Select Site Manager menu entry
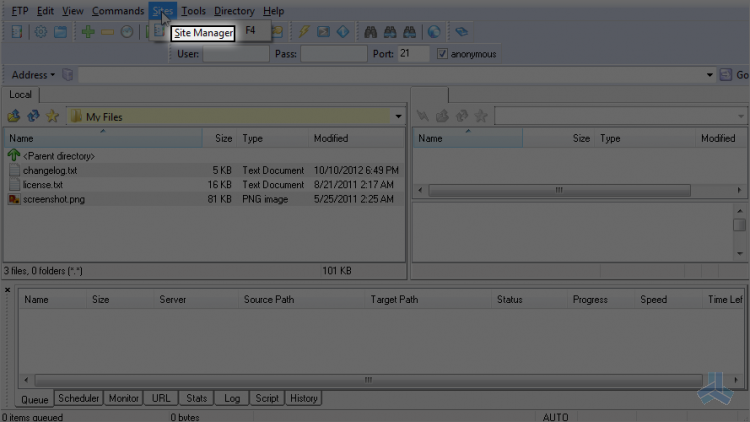This screenshot has width=750, height=422. 203,33
